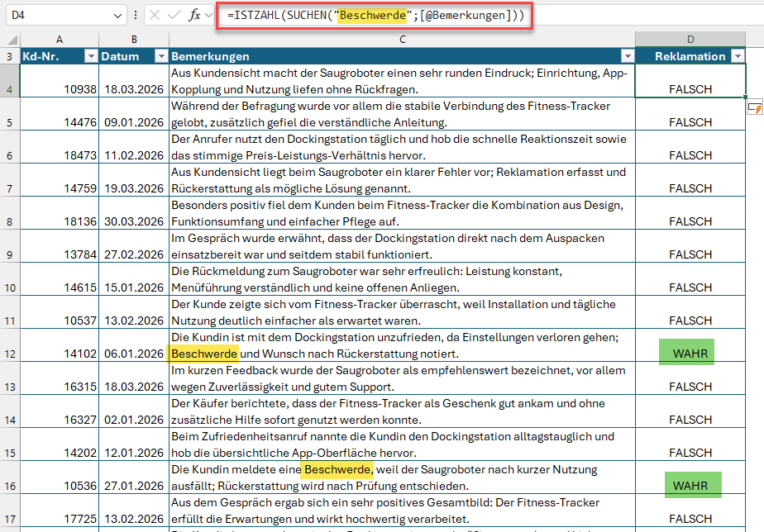
Task: Select remark starting 'Aus Kundensicht macht der Saugroboter'
Action: 403,81
